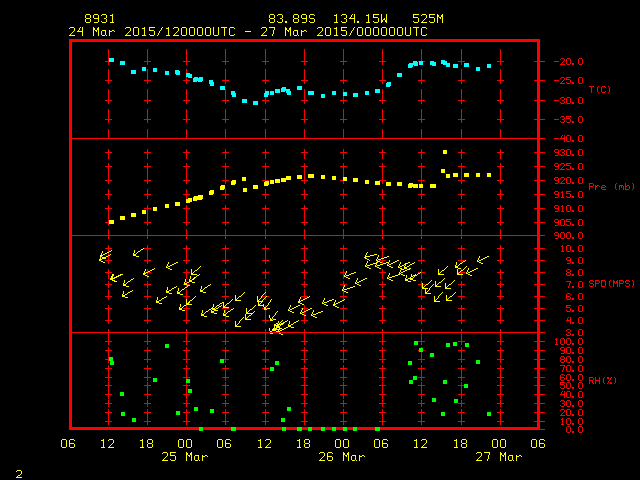Viewport: 640px width, 480px height.
Task: Click start time 24 Mar 2015/120000UTC
Action: click(152, 32)
